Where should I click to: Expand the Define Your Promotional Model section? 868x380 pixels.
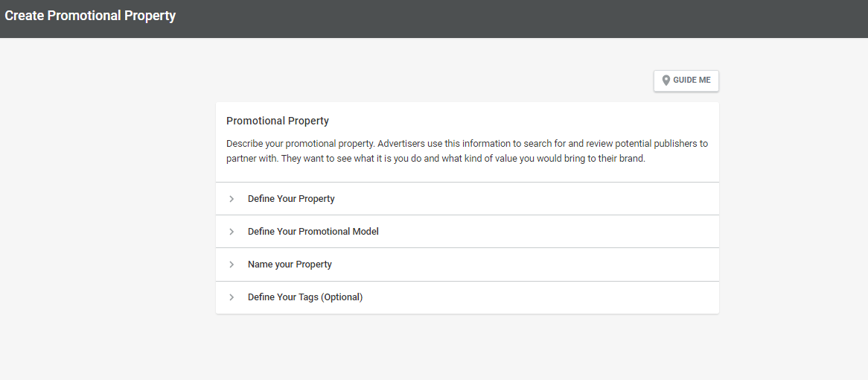[467, 232]
